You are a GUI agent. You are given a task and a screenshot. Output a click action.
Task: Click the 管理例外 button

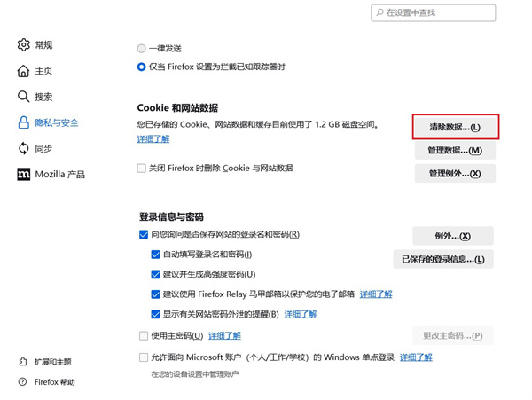pos(455,174)
